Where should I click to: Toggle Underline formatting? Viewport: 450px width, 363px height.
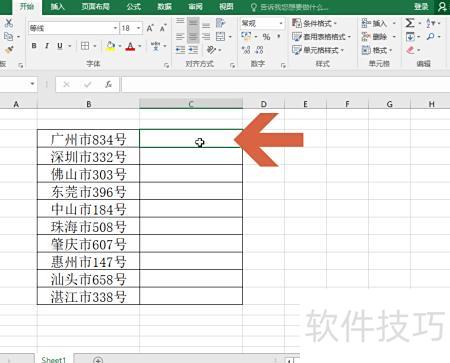pyautogui.click(x=60, y=46)
